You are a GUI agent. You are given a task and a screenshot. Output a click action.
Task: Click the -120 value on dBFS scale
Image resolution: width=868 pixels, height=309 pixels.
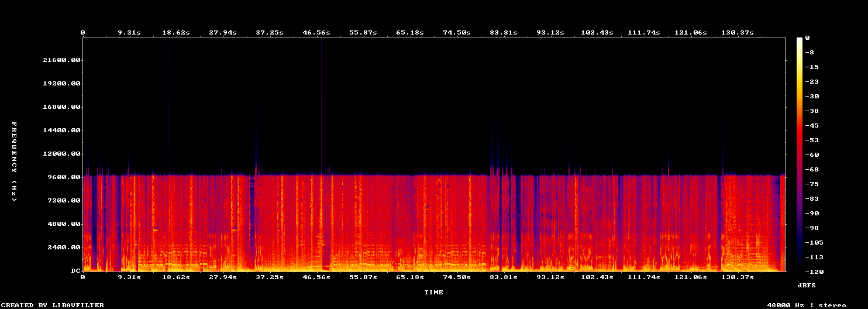[814, 272]
